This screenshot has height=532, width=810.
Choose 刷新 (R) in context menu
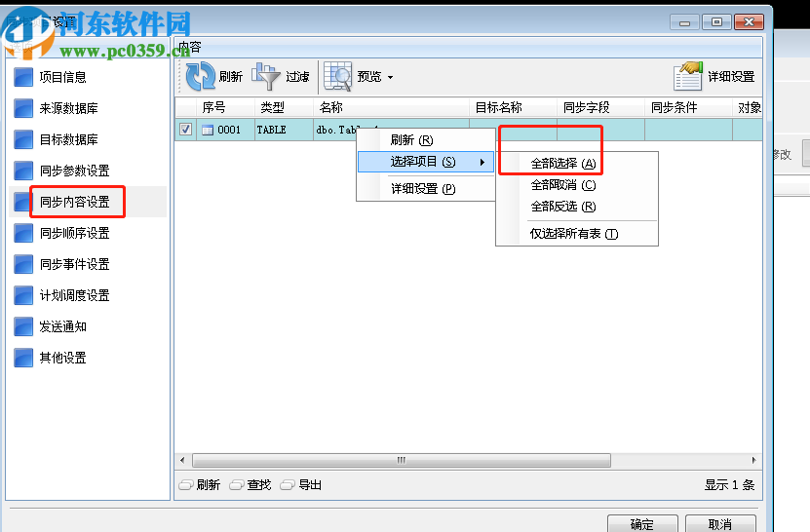click(x=426, y=140)
